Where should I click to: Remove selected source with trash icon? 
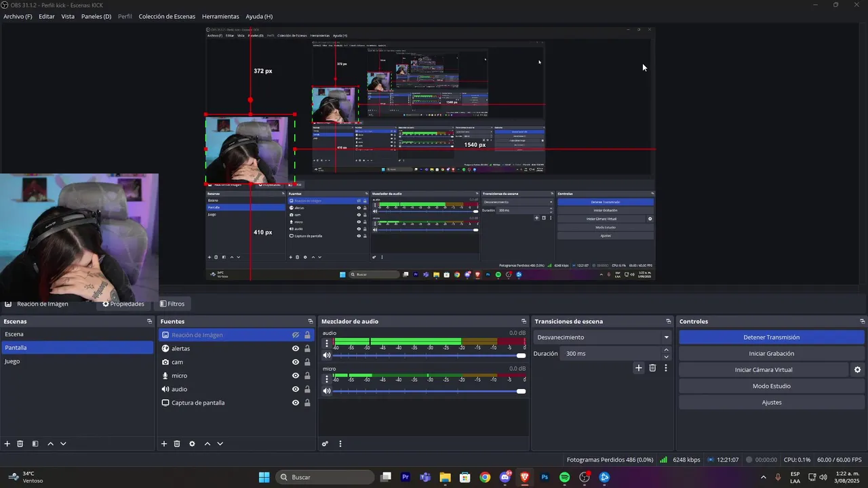point(177,444)
